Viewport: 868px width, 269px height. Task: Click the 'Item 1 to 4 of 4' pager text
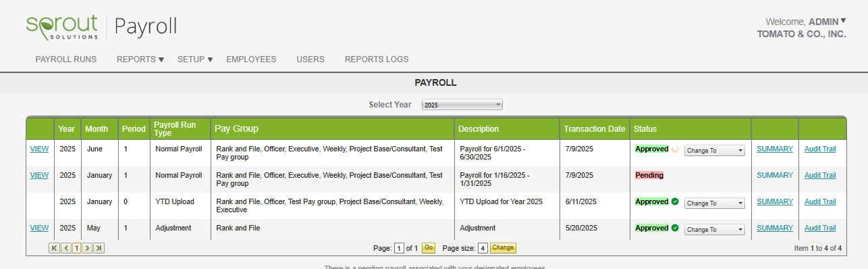point(818,248)
